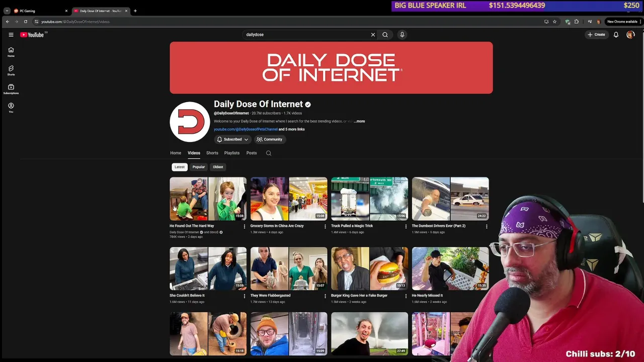Click the Community button
Screen dimensions: 644x362
[x=269, y=139]
